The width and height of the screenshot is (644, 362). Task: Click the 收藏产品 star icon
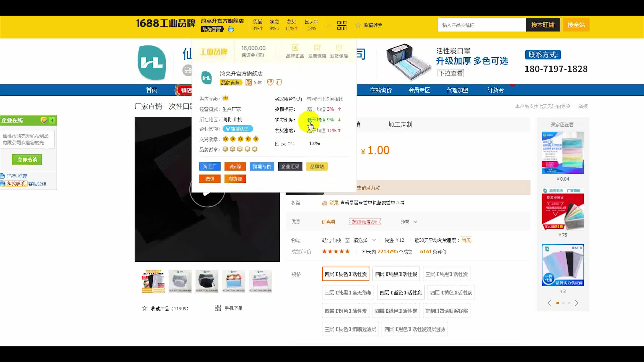[144, 308]
